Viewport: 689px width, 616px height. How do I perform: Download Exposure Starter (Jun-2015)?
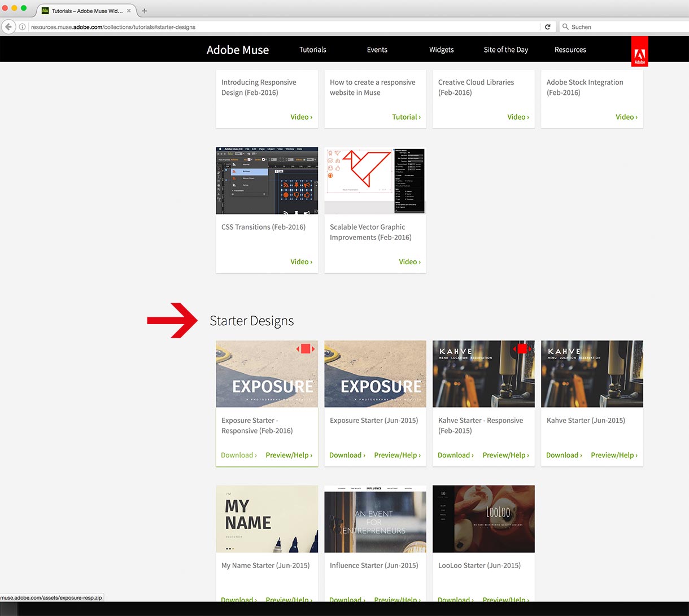[x=347, y=455]
